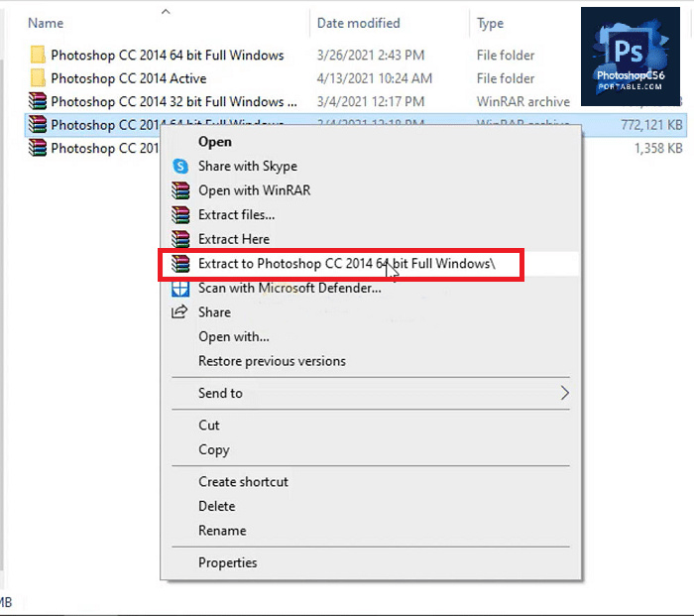694x616 pixels.
Task: Click archive icon of the selected 64 bit archive
Action: pyautogui.click(x=38, y=124)
